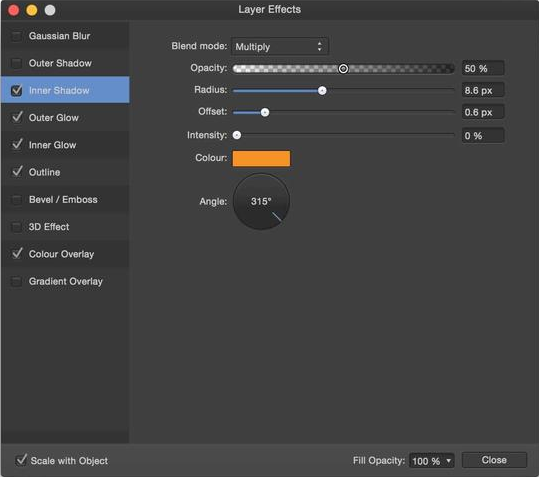Click the Intensity percentage field
This screenshot has width=539, height=477.
[x=483, y=135]
